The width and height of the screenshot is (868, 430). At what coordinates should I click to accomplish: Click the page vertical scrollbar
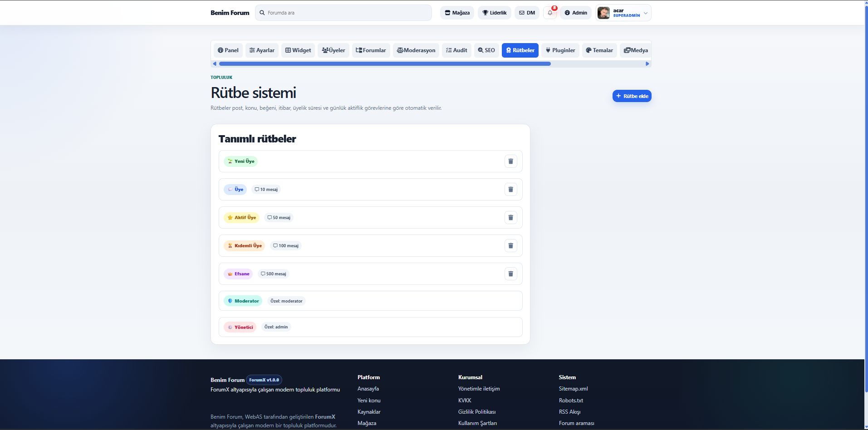tap(866, 200)
